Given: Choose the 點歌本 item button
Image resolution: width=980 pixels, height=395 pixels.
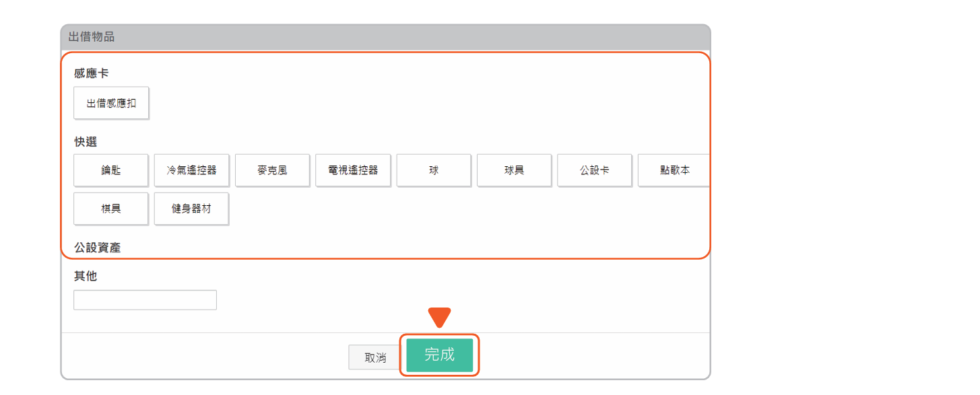Looking at the screenshot, I should point(674,170).
